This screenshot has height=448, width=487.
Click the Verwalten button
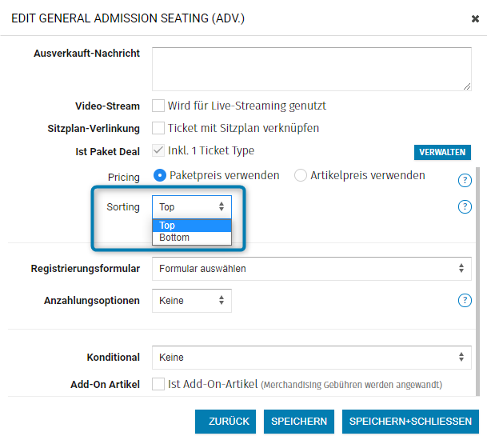click(442, 152)
